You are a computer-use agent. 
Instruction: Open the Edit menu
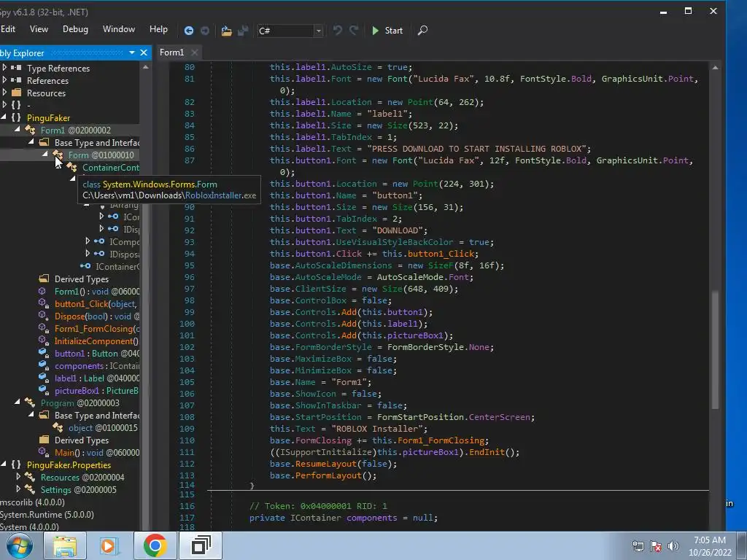pyautogui.click(x=8, y=29)
